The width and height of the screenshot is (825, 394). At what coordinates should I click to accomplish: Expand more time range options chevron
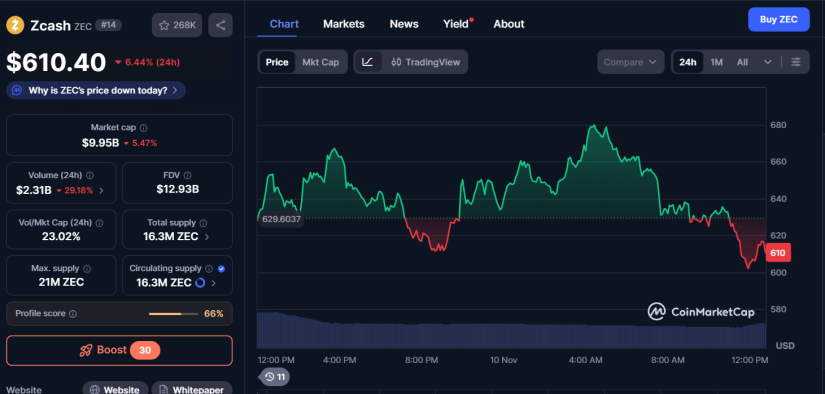click(768, 62)
